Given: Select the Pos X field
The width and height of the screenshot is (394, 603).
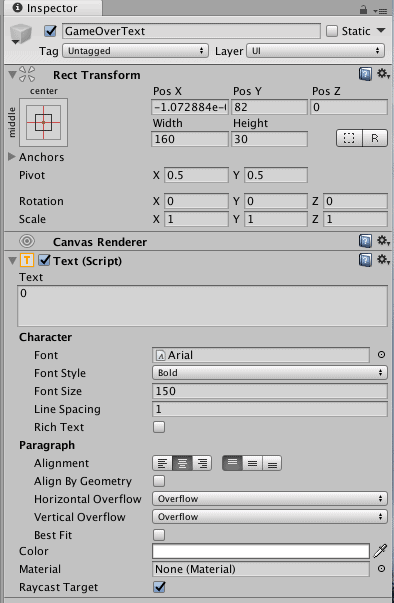Looking at the screenshot, I should 190,107.
